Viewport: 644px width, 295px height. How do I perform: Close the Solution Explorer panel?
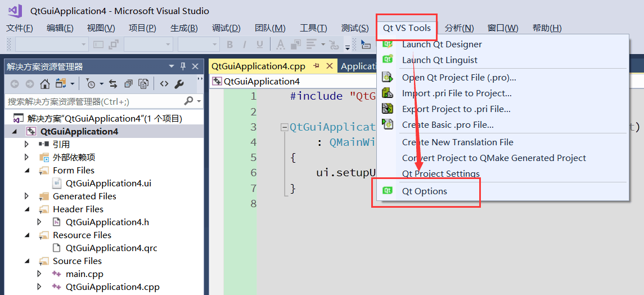(x=195, y=66)
